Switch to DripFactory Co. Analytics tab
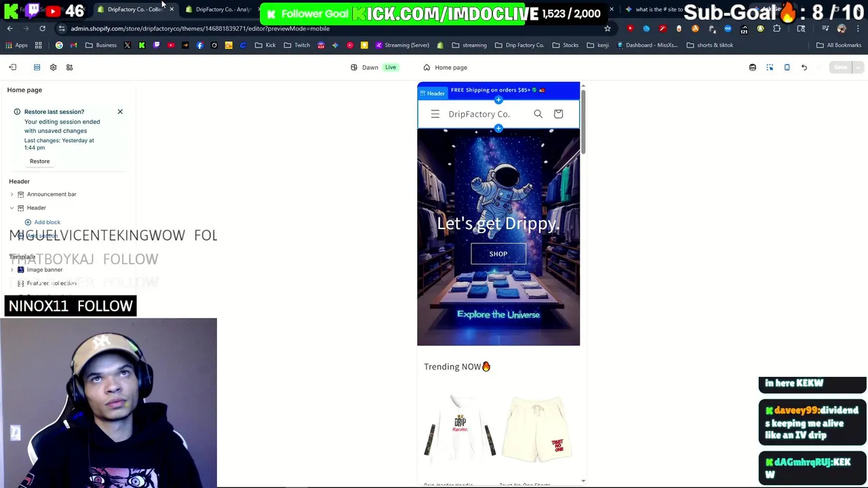868x488 pixels. point(223,9)
